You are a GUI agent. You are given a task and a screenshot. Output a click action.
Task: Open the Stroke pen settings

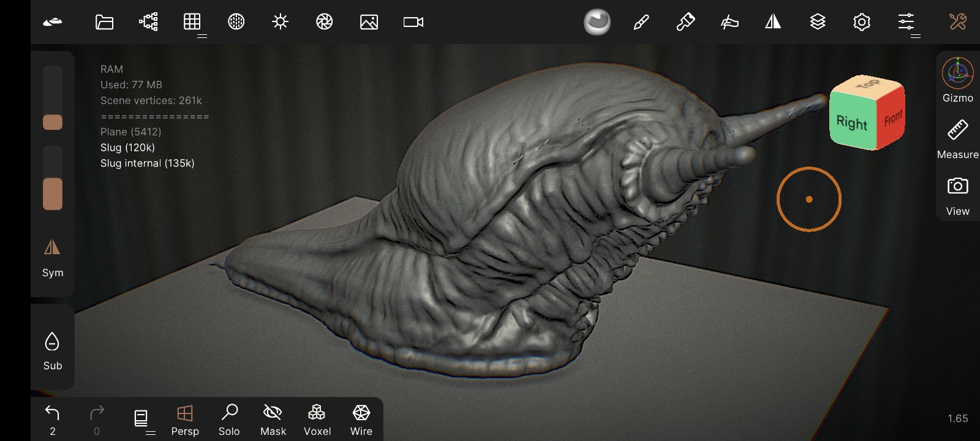click(641, 22)
